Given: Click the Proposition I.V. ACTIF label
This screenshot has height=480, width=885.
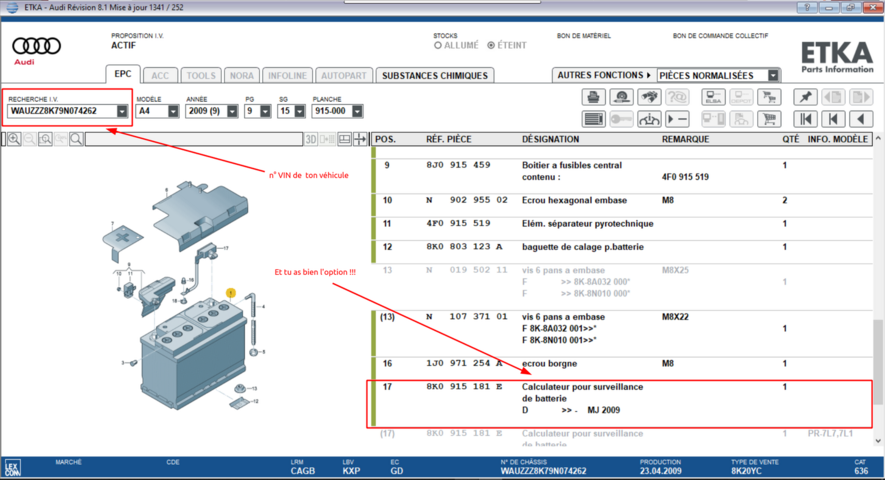Looking at the screenshot, I should (137, 41).
